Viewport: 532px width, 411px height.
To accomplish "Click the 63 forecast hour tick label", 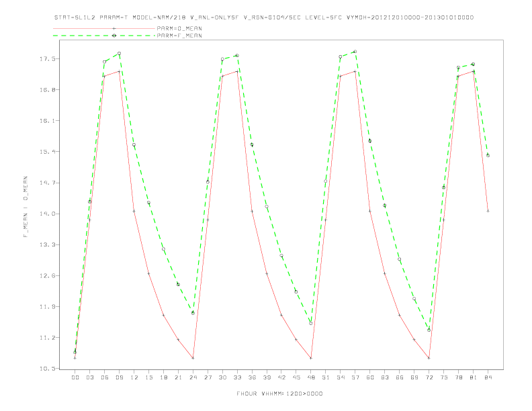I will point(385,377).
